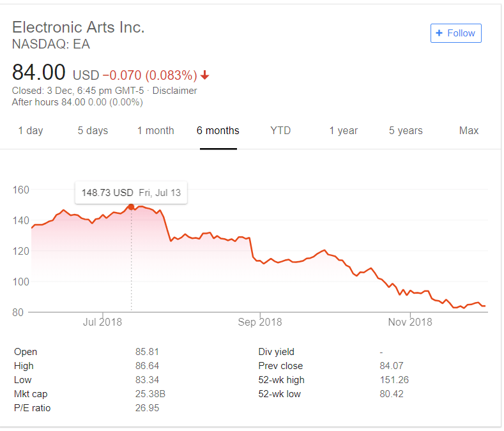Select the 6 months tab
504x431 pixels.
pos(218,131)
